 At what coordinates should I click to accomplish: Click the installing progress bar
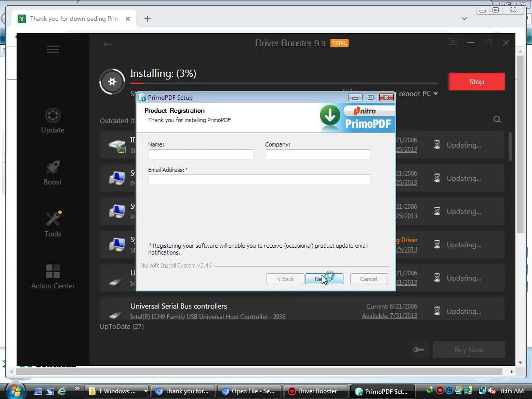[284, 83]
